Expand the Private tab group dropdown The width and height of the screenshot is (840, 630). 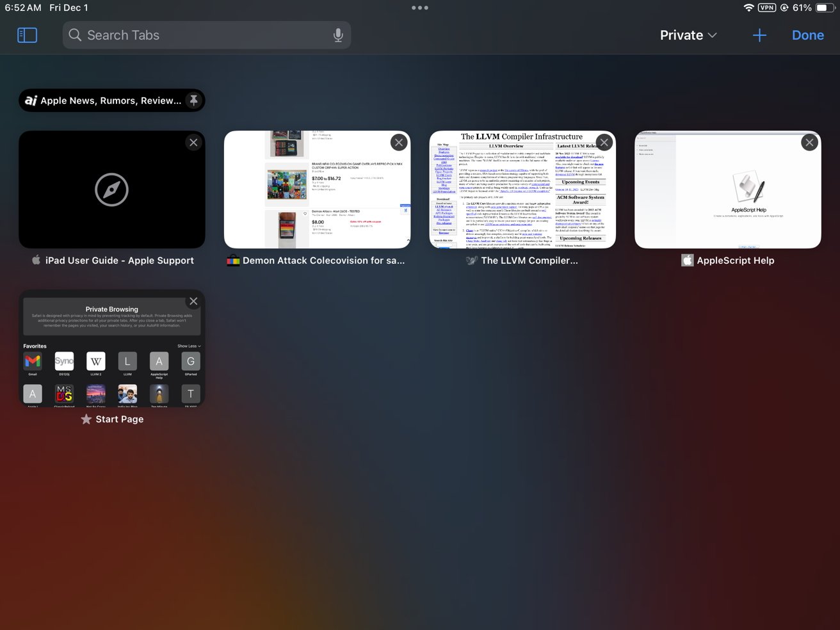click(688, 35)
